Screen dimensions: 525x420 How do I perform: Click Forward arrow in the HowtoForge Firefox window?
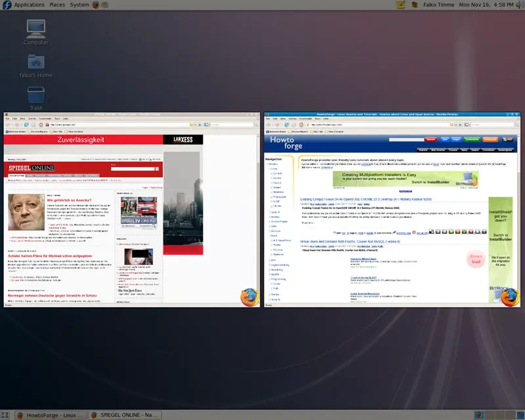277,125
